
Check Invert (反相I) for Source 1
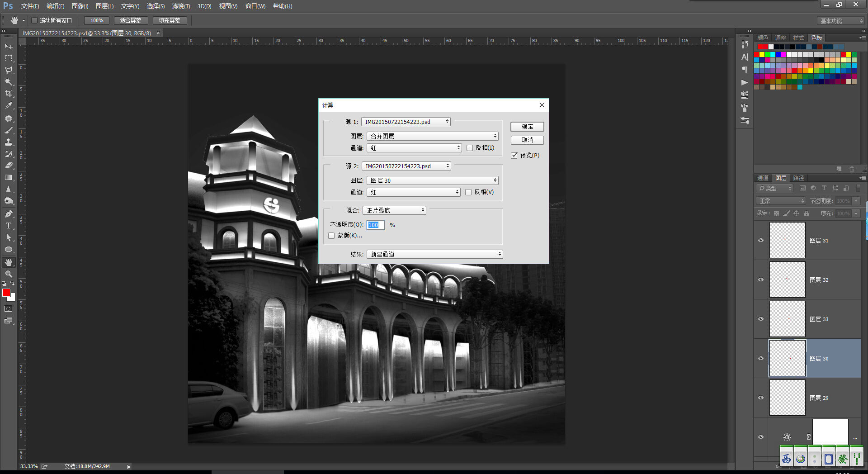[x=470, y=148]
